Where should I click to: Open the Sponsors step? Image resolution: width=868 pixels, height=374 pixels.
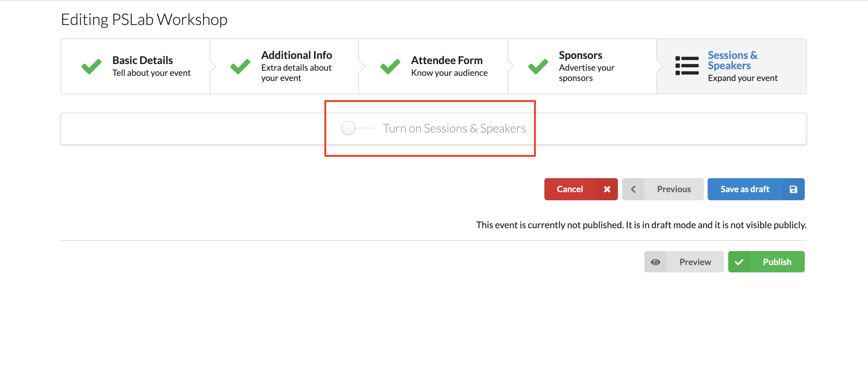582,66
